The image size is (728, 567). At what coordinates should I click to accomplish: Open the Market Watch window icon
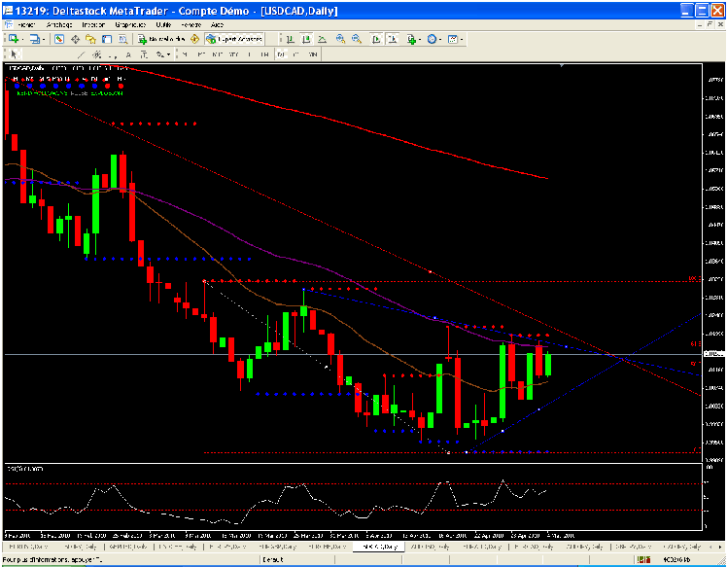pyautogui.click(x=59, y=39)
